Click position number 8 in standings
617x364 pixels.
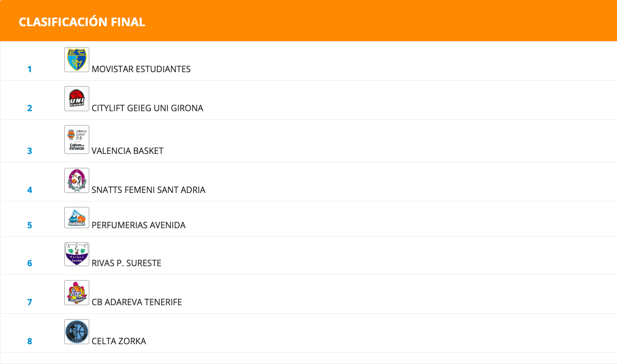pyautogui.click(x=29, y=341)
